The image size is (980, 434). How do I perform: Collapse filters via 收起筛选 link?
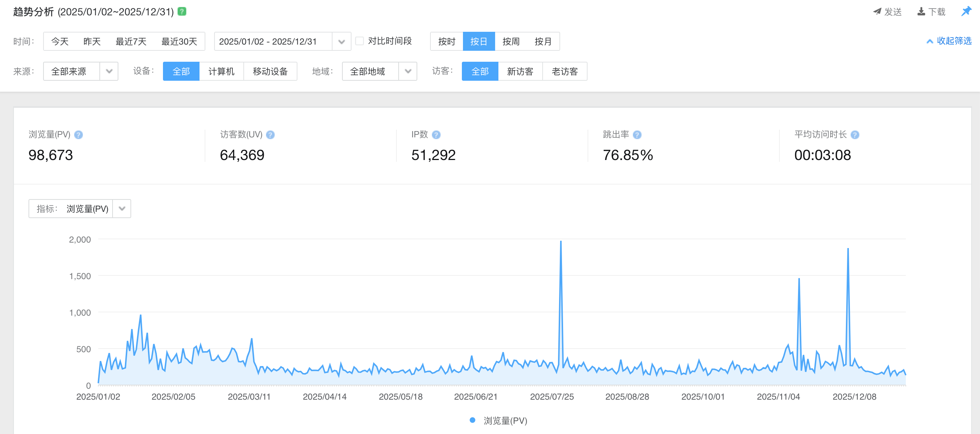coord(949,41)
